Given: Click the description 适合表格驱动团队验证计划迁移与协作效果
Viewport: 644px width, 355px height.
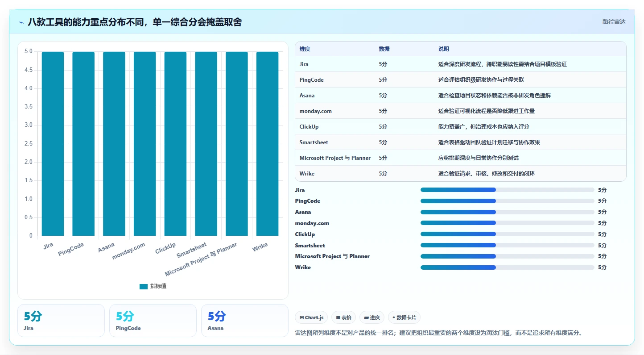Looking at the screenshot, I should tap(489, 142).
